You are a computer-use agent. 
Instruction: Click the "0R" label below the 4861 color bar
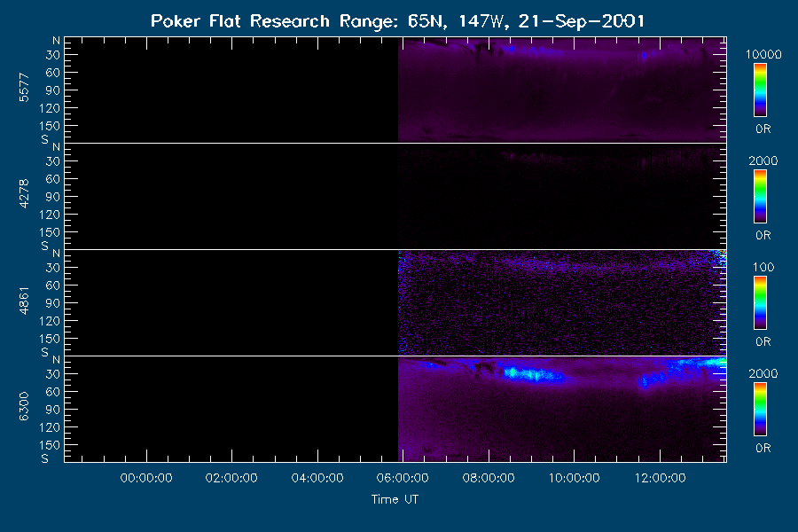tap(763, 341)
